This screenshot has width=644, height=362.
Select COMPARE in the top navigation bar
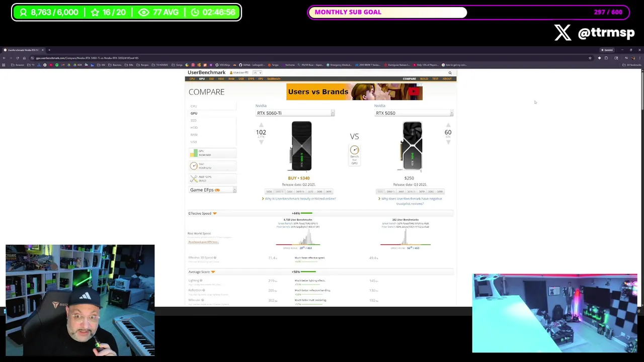pyautogui.click(x=409, y=79)
